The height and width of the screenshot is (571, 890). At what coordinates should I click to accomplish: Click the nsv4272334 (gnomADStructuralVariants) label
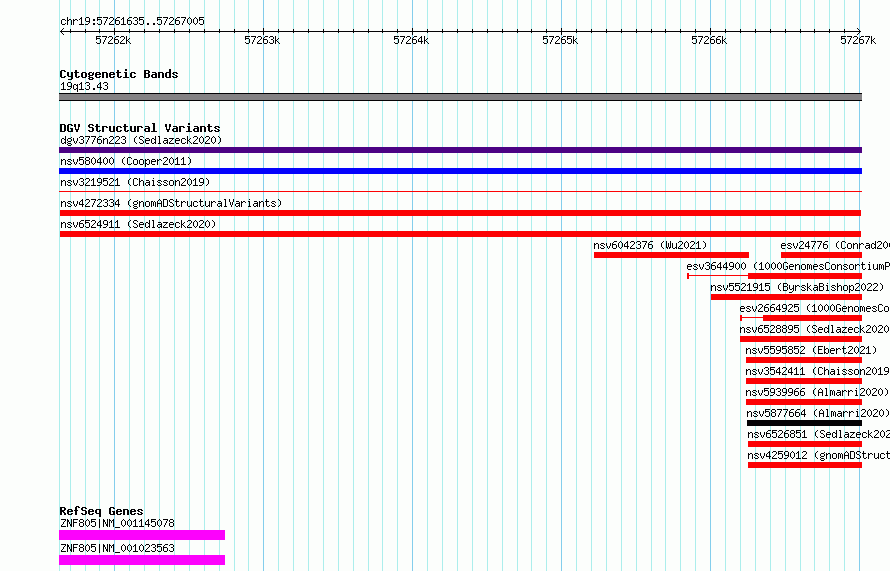pos(171,203)
